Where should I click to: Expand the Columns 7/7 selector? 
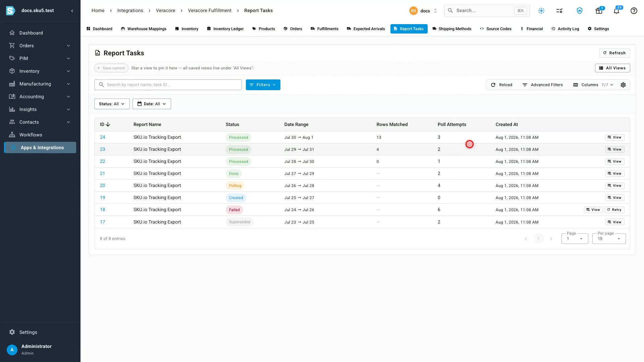click(593, 85)
